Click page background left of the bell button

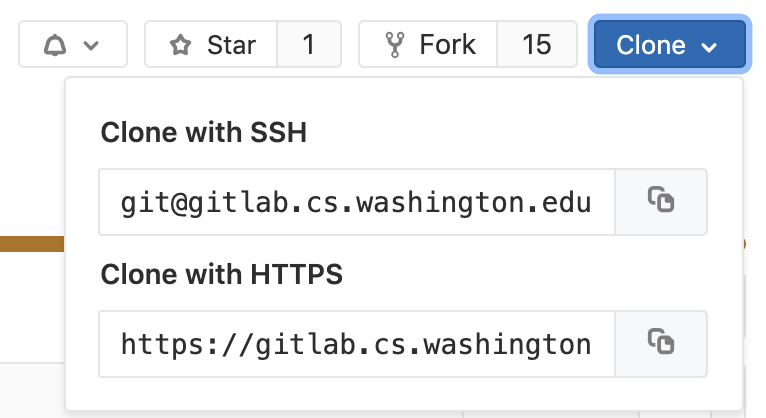[x=8, y=45]
